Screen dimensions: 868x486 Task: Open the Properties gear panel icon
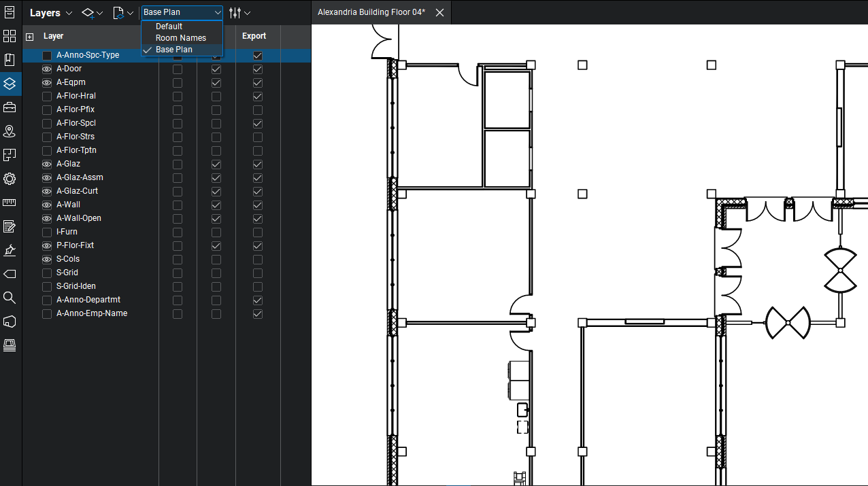point(10,179)
